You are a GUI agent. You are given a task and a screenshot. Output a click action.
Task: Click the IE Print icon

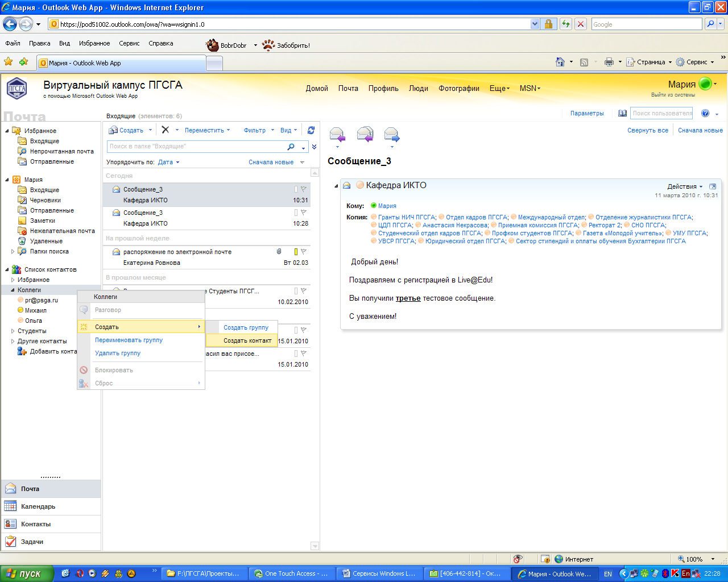(609, 62)
